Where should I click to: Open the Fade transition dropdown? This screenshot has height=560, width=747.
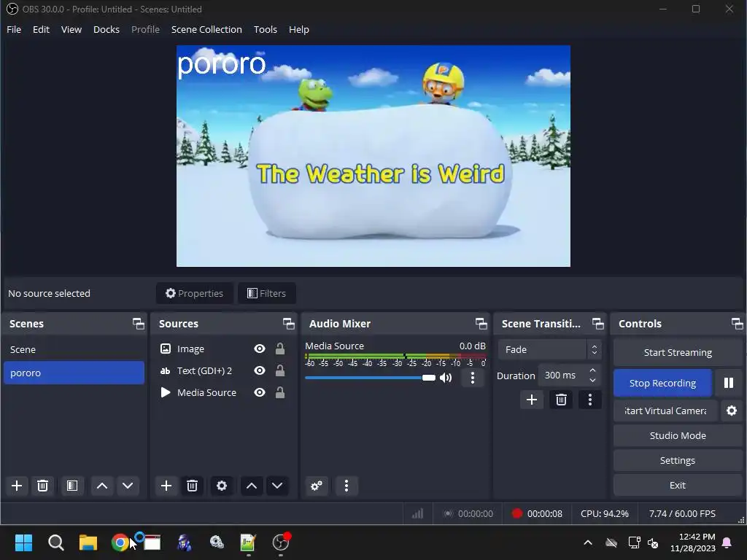coord(549,349)
